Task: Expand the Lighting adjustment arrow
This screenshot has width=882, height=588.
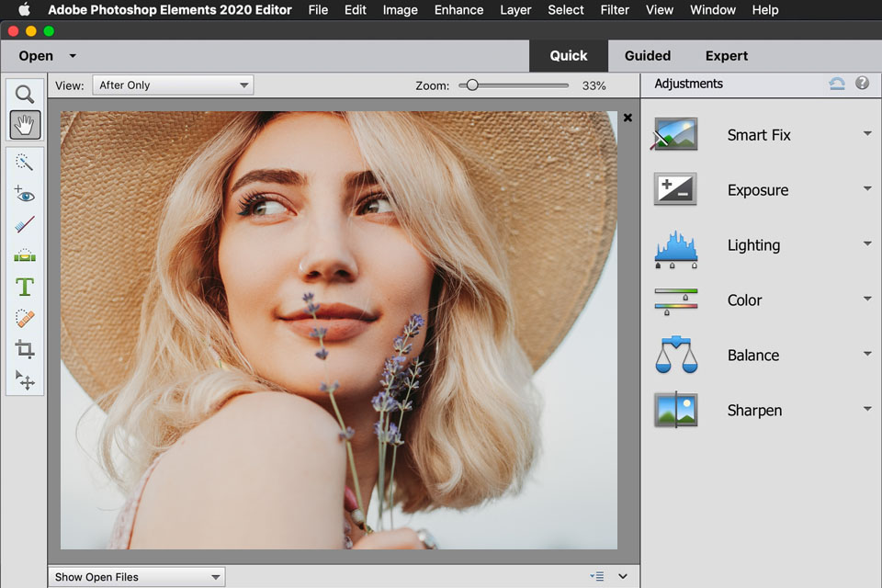Action: [867, 243]
